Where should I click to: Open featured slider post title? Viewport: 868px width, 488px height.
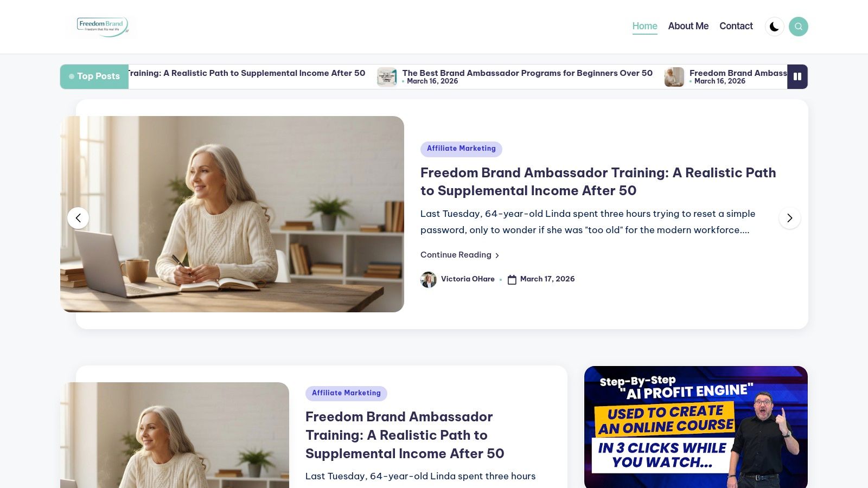(x=598, y=182)
